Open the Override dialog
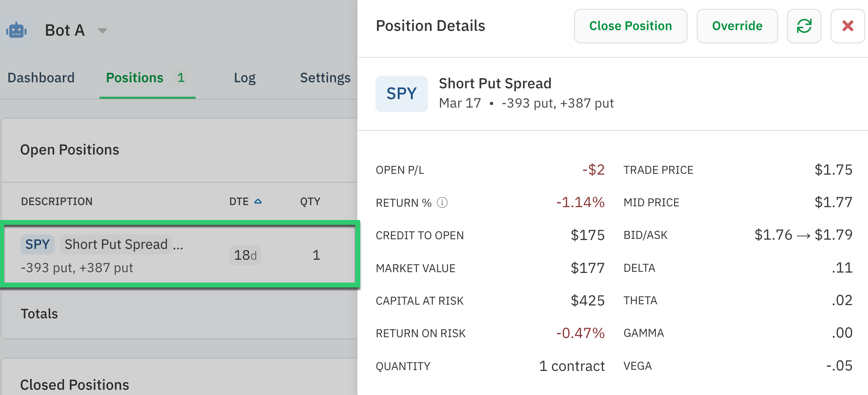The width and height of the screenshot is (868, 395). 737,26
